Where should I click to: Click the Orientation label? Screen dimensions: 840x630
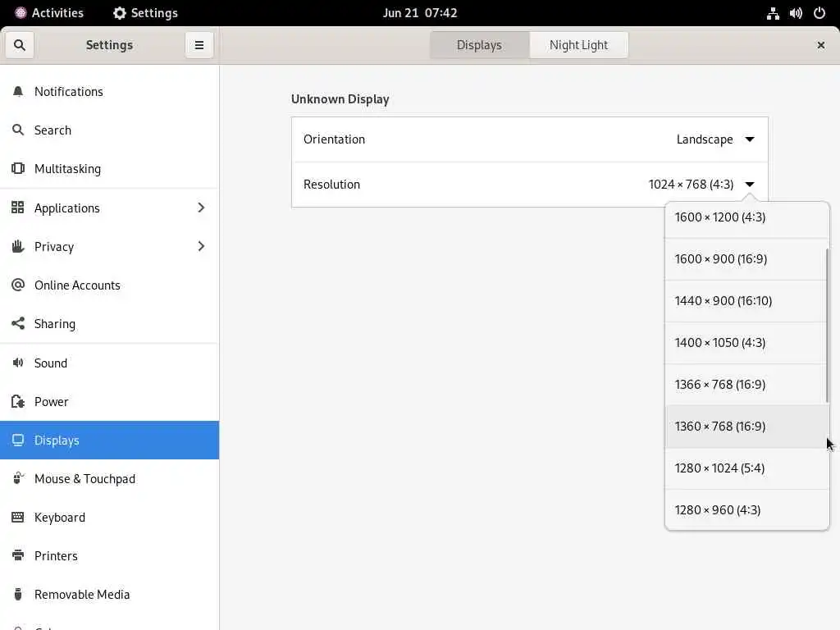(334, 139)
